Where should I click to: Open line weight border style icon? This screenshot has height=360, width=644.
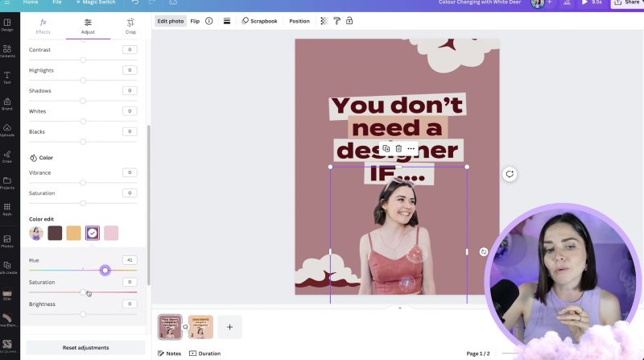click(x=227, y=21)
